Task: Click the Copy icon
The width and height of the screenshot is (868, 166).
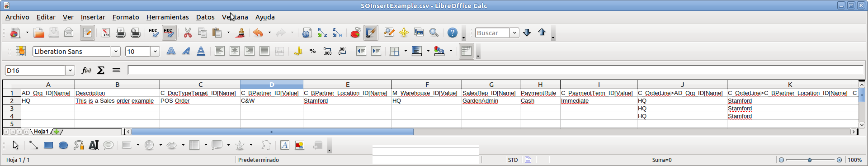Action: [x=203, y=33]
